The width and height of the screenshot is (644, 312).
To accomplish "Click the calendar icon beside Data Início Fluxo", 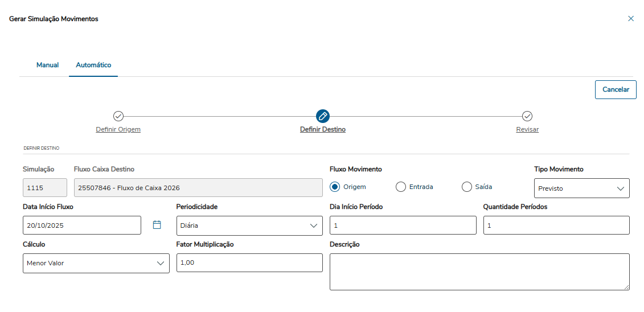I will click(157, 225).
